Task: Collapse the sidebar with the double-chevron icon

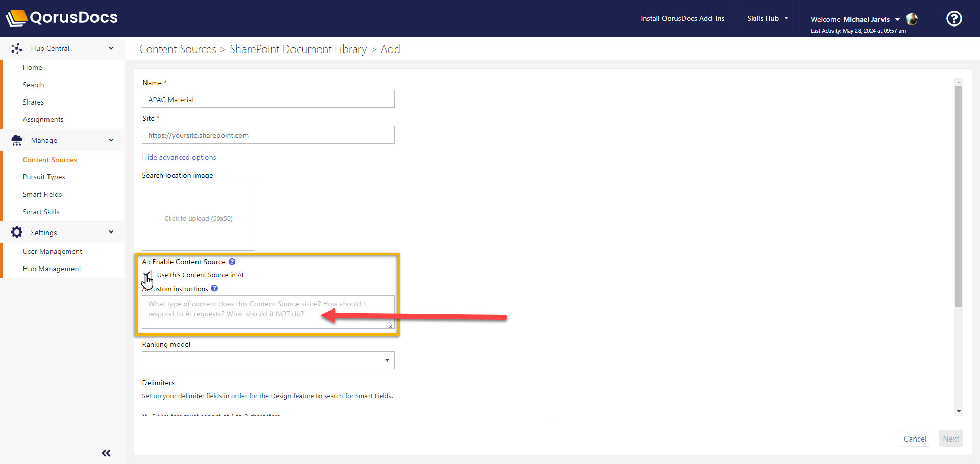Action: coord(106,453)
